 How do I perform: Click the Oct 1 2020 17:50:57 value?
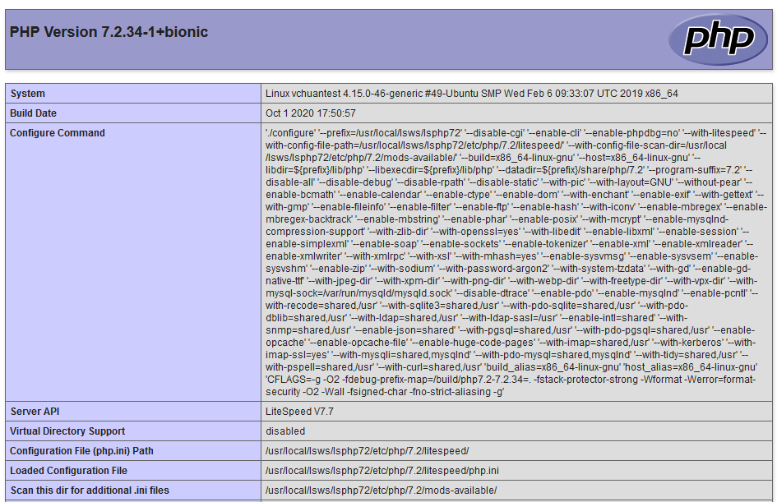(310, 113)
